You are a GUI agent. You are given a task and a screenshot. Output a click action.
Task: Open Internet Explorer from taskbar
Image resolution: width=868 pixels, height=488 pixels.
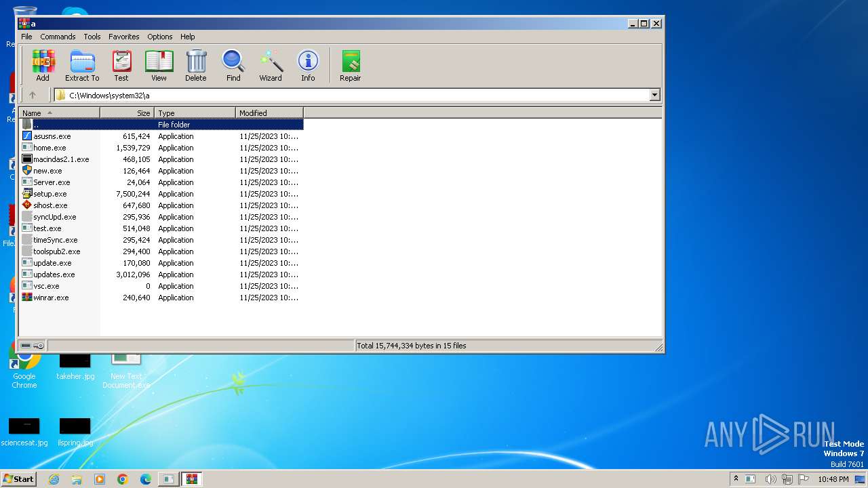54,479
